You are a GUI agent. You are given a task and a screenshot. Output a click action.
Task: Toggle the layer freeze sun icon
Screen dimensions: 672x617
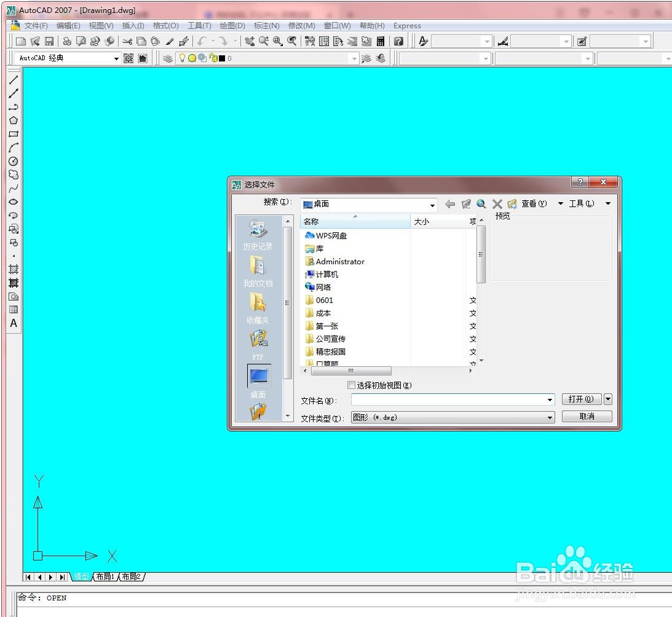[192, 58]
